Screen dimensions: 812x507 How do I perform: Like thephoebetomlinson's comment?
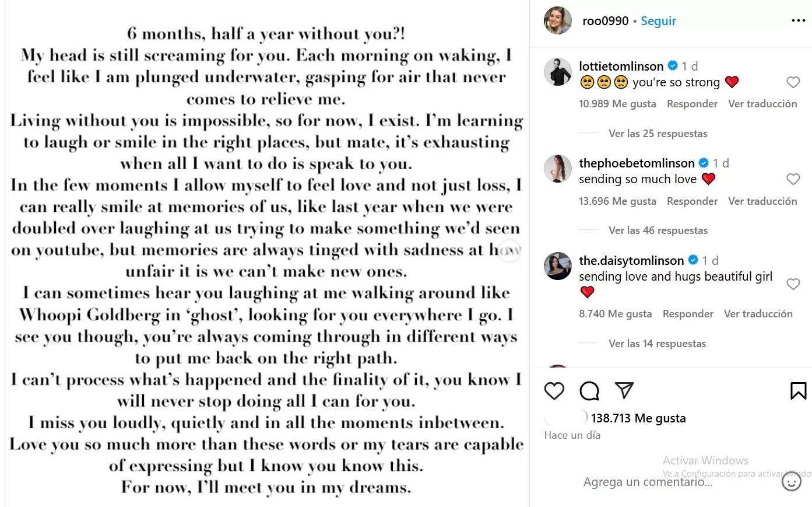click(x=793, y=179)
